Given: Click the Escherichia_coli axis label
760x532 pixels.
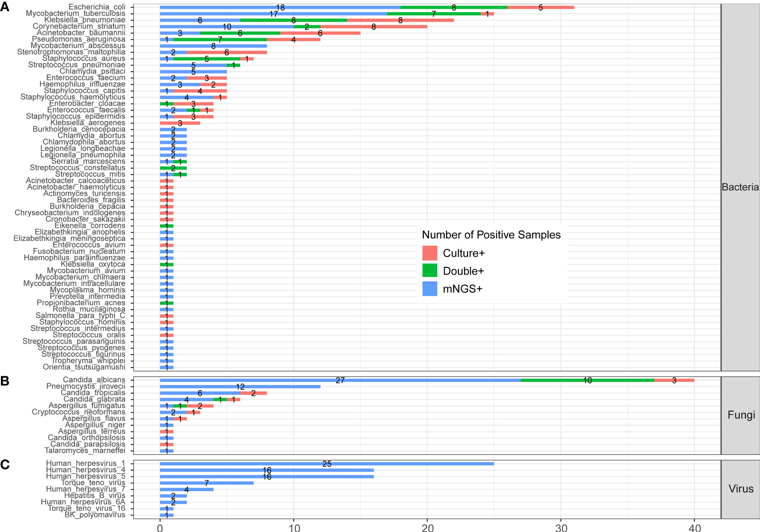Looking at the screenshot, I should pos(97,7).
